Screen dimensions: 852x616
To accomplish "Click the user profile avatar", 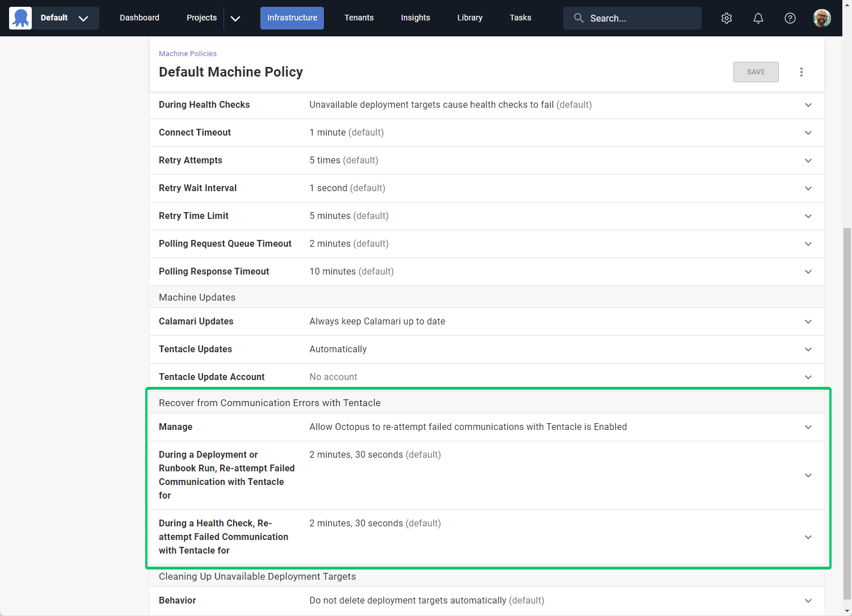I will [x=822, y=18].
